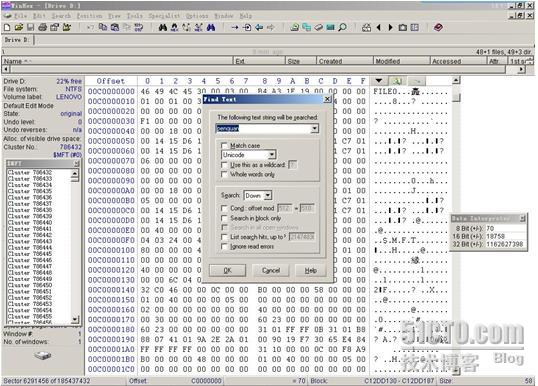Open the search string history dropdown
Screen dimensions: 538x386
click(314, 129)
